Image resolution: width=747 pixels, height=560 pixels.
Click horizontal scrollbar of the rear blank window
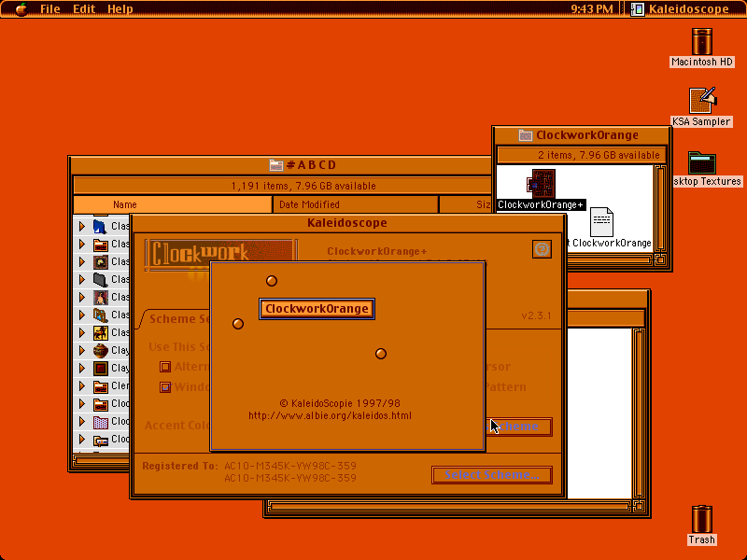[449, 506]
